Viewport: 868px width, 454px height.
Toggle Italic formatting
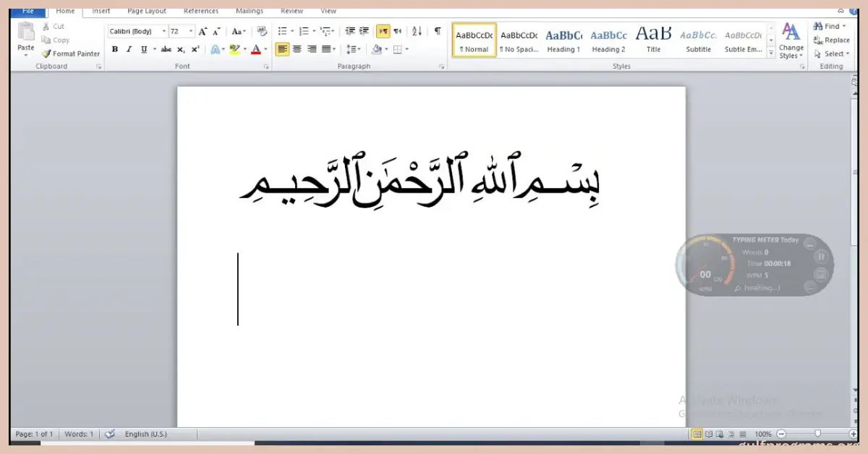[129, 49]
